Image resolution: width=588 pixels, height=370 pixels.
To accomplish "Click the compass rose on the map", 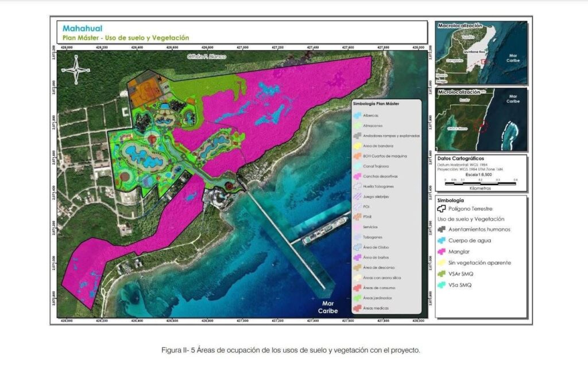I will coord(76,68).
